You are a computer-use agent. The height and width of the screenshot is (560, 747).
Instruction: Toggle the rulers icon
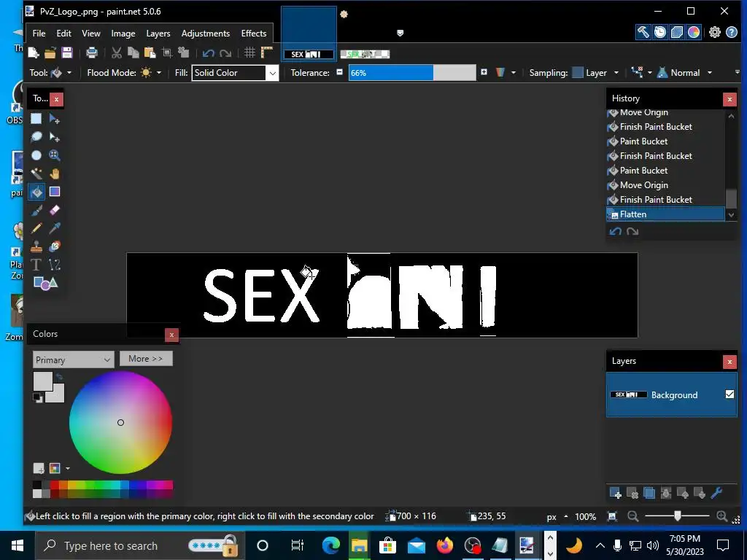[x=267, y=52]
